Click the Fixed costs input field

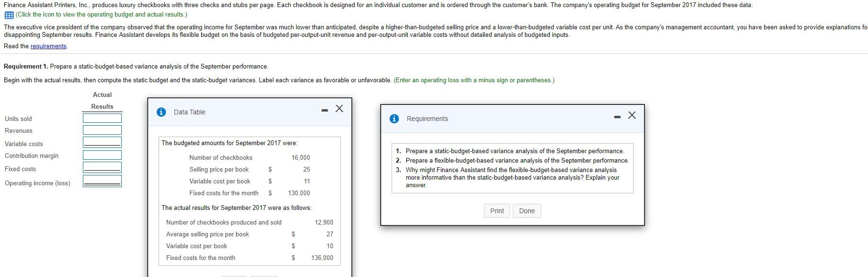click(x=102, y=167)
